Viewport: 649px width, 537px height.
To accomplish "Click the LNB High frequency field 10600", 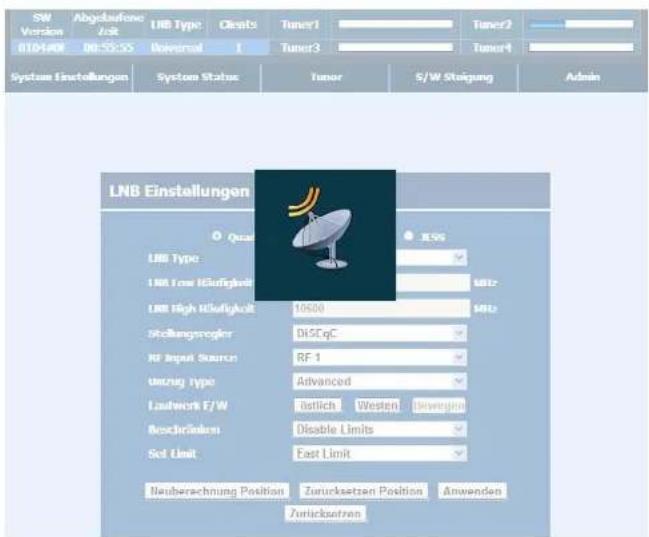I will (381, 308).
